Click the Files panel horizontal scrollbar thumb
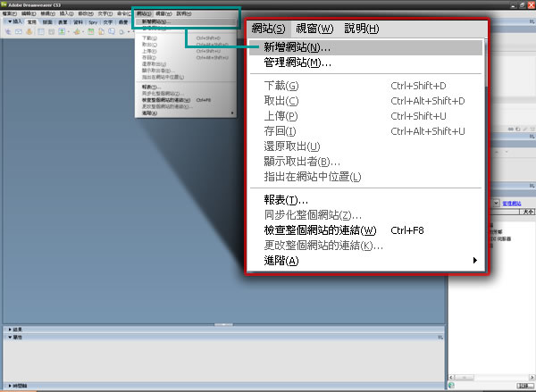This screenshot has height=392, width=536. point(464,378)
